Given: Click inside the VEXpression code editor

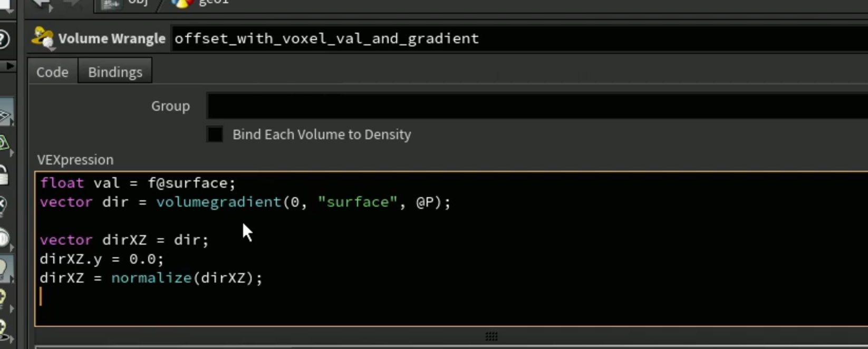Looking at the screenshot, I should pos(451,249).
